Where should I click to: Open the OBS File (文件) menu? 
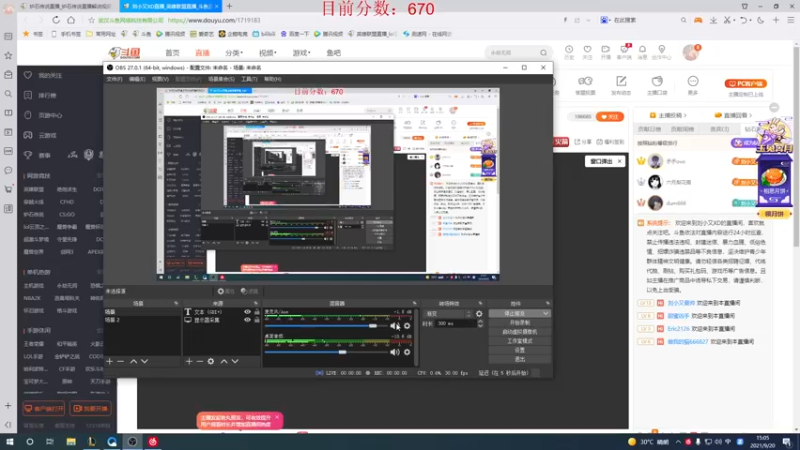[x=114, y=79]
